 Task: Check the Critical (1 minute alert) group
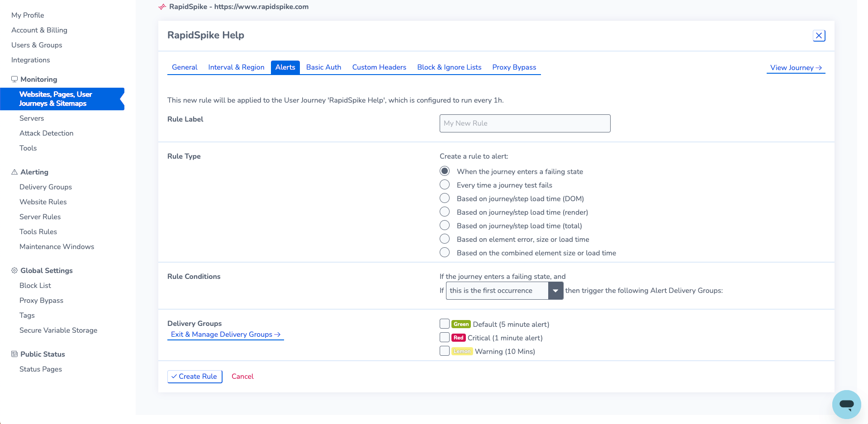[445, 337]
